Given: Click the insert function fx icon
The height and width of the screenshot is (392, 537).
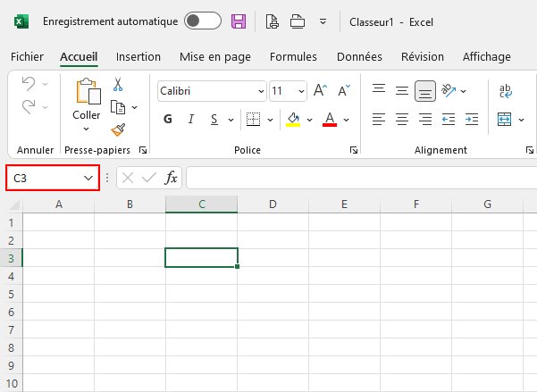Looking at the screenshot, I should 171,178.
